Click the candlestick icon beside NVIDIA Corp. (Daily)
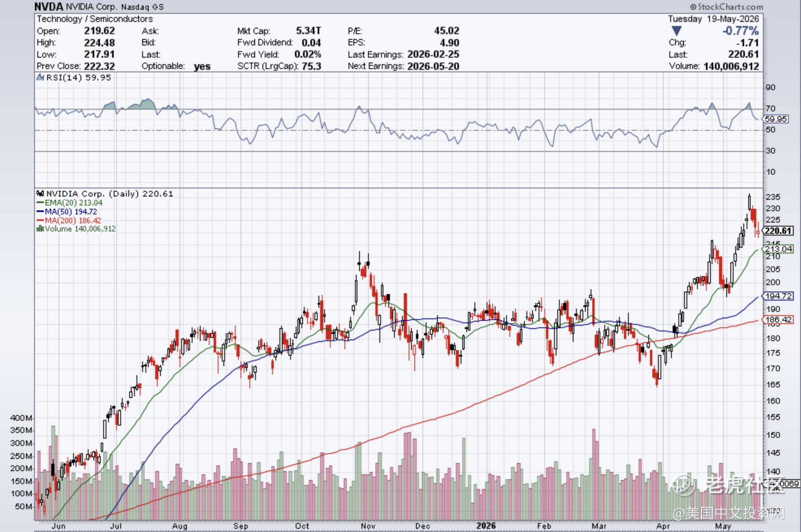Screen dimensions: 801x532 40,194
